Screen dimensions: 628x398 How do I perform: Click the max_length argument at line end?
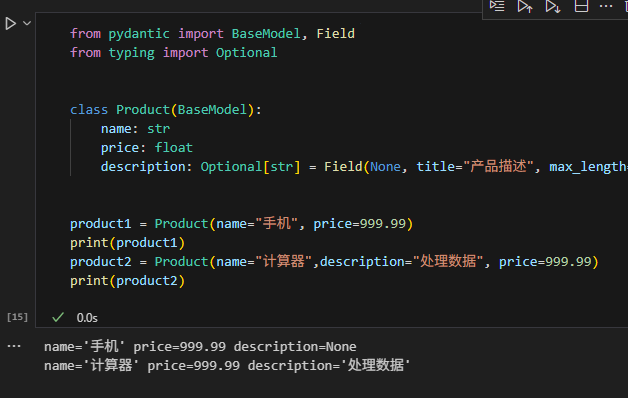[x=588, y=167]
